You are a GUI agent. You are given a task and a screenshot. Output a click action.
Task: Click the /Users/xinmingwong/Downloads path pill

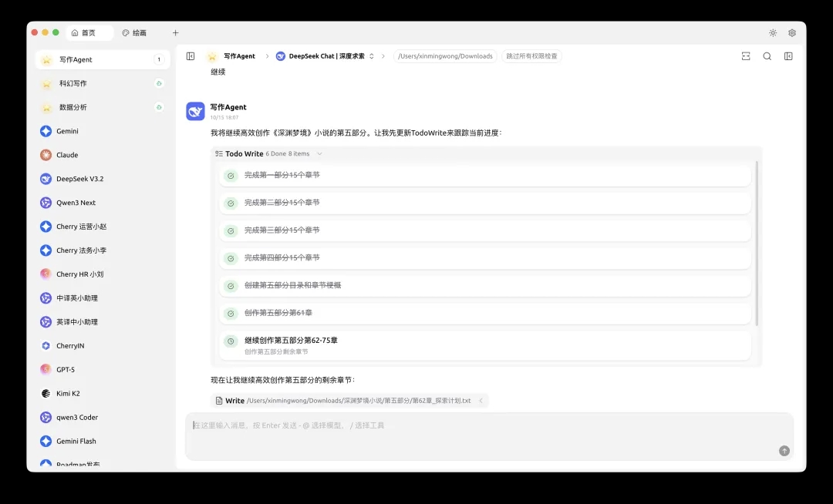(x=445, y=56)
